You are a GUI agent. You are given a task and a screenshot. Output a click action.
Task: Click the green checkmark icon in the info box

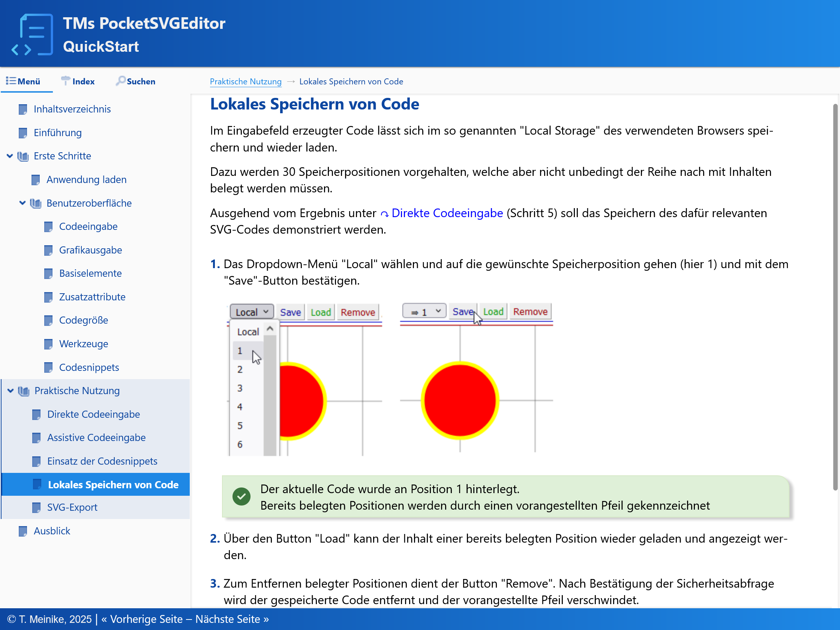241,496
